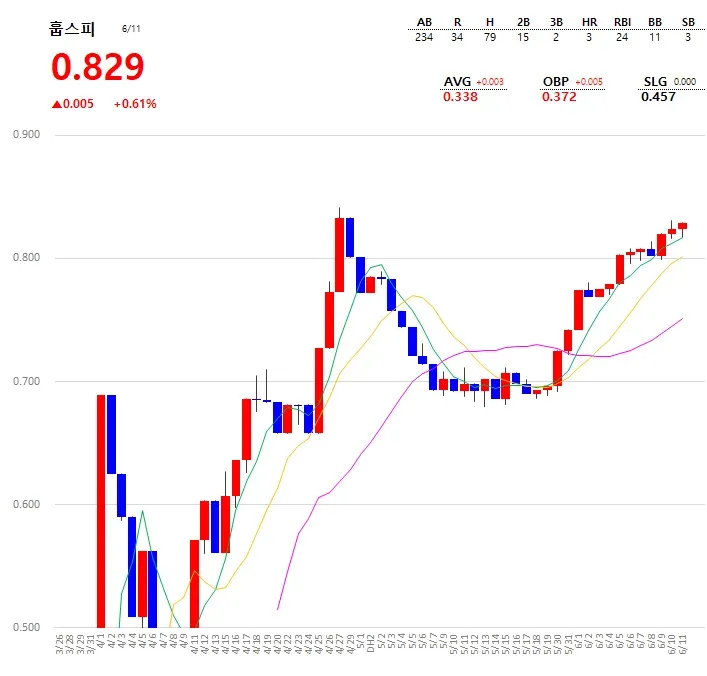Image resolution: width=707 pixels, height=676 pixels.
Task: Click the H value 79
Action: click(490, 37)
